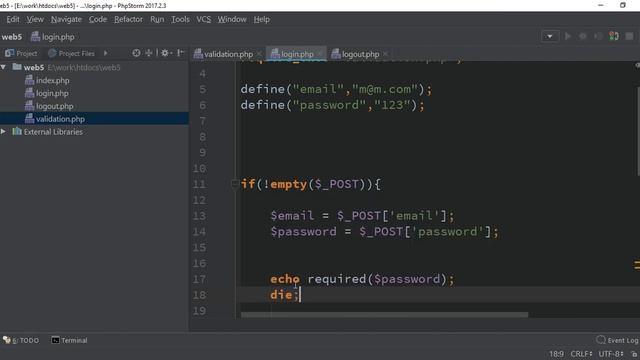Click the green Run button
The height and width of the screenshot is (360, 640).
[568, 36]
